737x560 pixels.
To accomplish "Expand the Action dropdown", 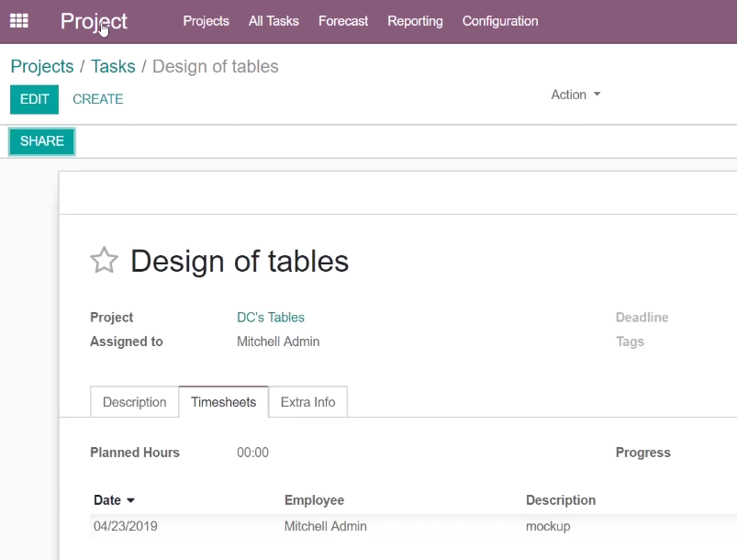I will tap(575, 95).
